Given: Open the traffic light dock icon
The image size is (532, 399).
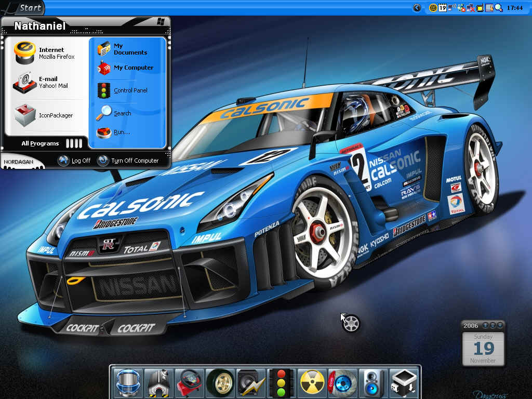Looking at the screenshot, I should click(281, 383).
